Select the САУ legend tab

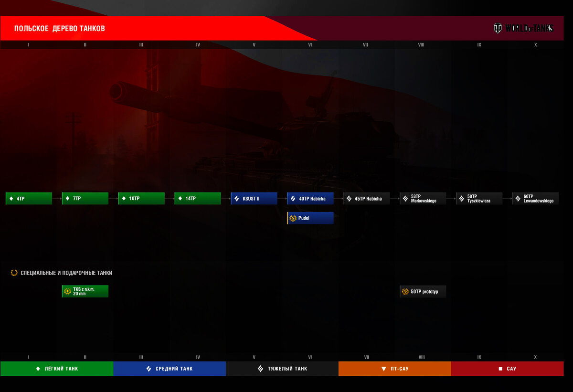point(508,369)
